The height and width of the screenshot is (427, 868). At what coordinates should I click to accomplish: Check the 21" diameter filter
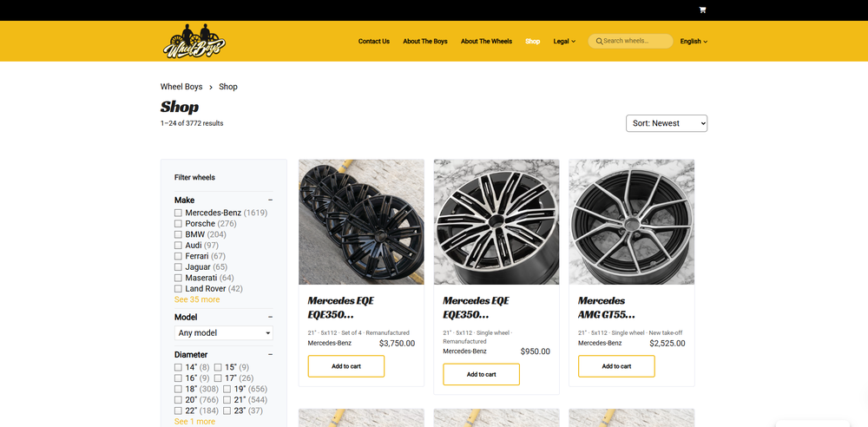click(227, 400)
